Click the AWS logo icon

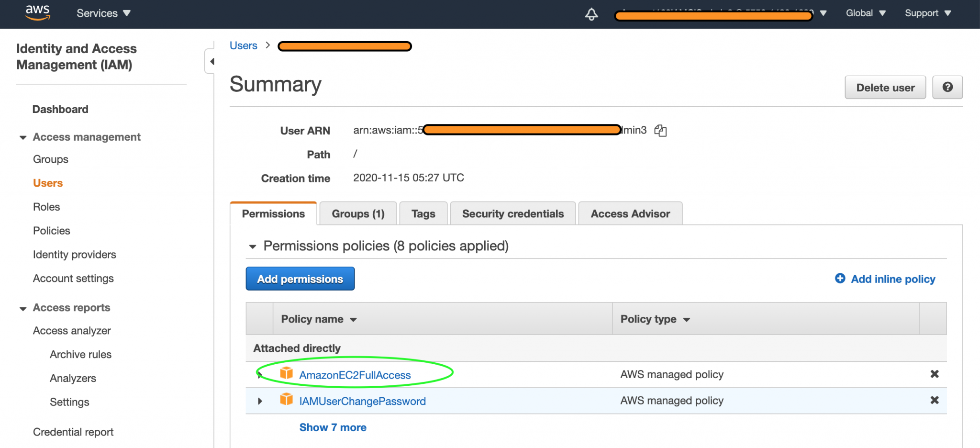37,13
